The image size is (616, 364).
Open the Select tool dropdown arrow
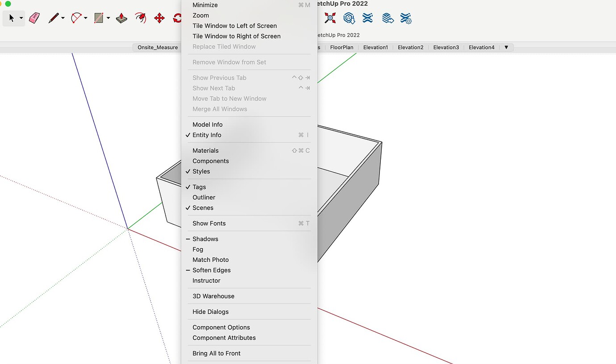[x=21, y=18]
